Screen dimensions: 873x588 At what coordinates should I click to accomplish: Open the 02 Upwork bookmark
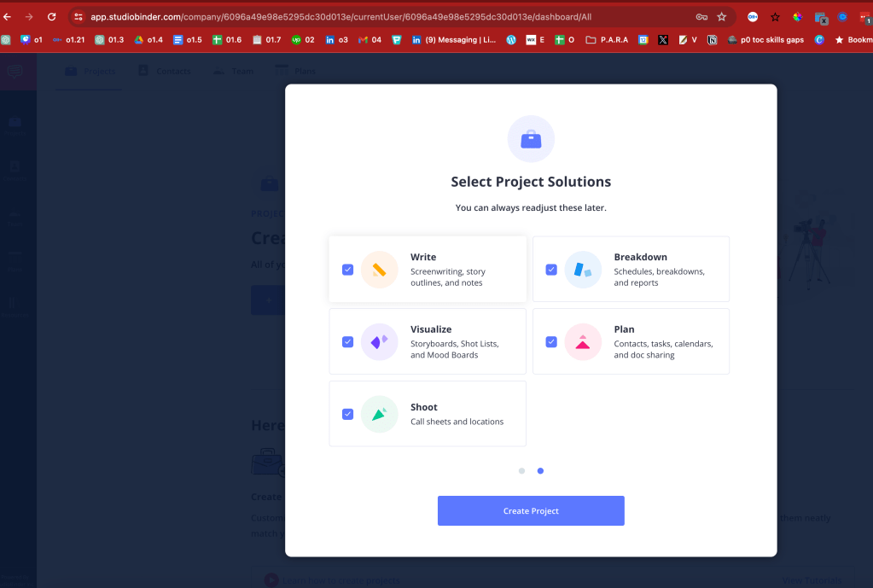[x=304, y=39]
